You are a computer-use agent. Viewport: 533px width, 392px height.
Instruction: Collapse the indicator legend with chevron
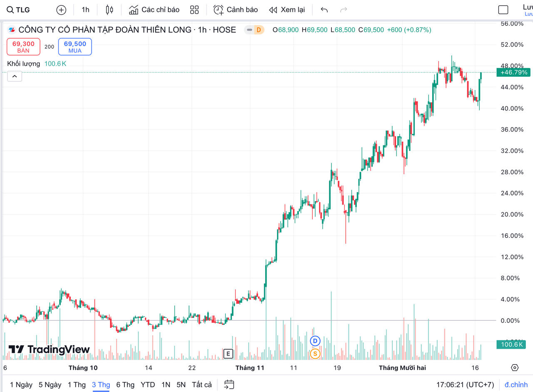click(x=15, y=76)
